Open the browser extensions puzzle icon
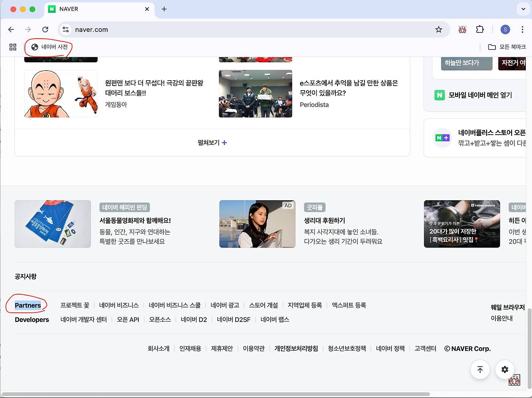Viewport: 532px width, 398px height. tap(480, 29)
